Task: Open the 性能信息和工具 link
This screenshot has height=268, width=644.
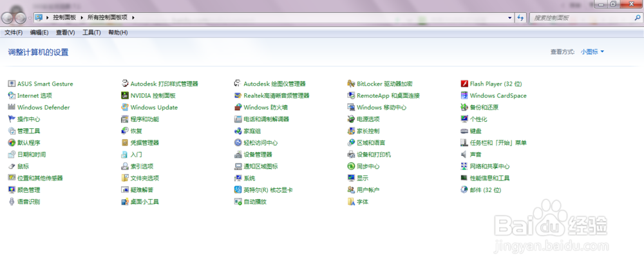Action: click(x=490, y=178)
